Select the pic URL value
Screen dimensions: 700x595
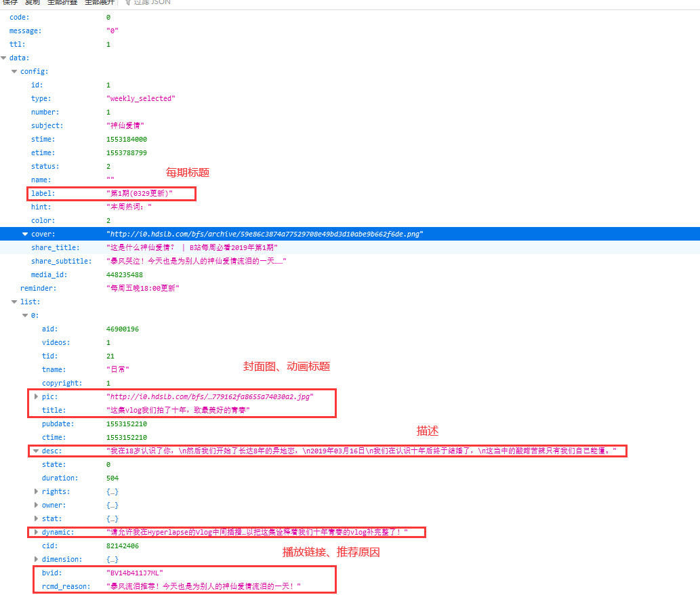210,396
